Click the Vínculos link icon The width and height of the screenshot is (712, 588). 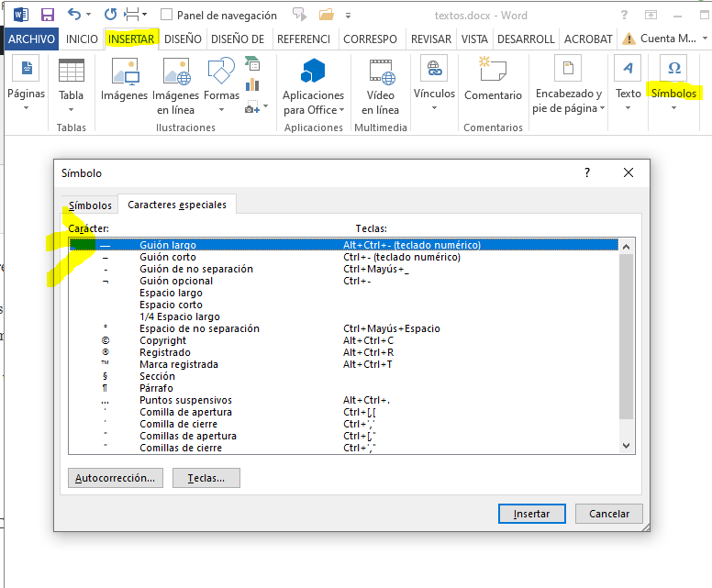pyautogui.click(x=433, y=70)
